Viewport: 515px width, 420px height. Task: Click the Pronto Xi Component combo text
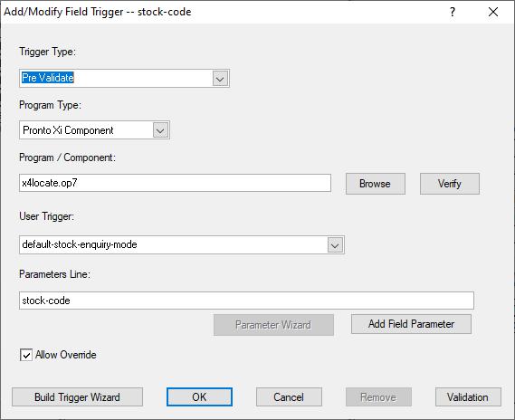[x=68, y=130]
